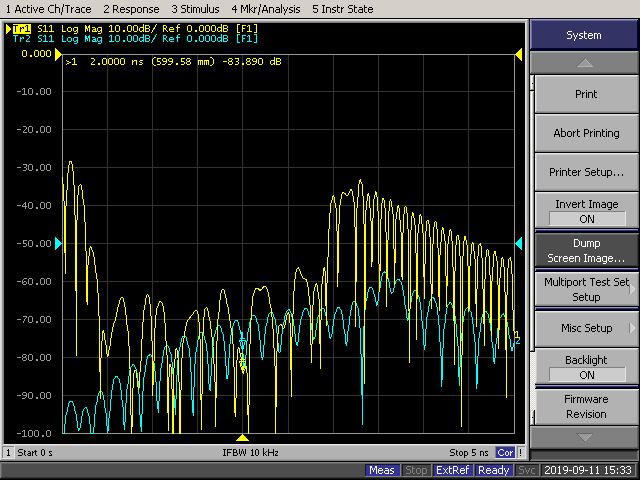Expand the Misc Setup submenu

click(584, 328)
